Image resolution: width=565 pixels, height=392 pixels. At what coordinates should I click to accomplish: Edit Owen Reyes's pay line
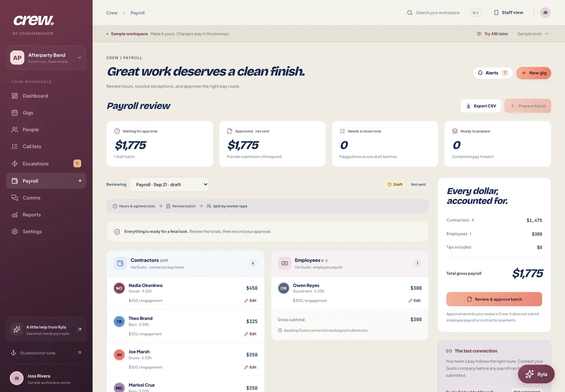click(x=415, y=301)
